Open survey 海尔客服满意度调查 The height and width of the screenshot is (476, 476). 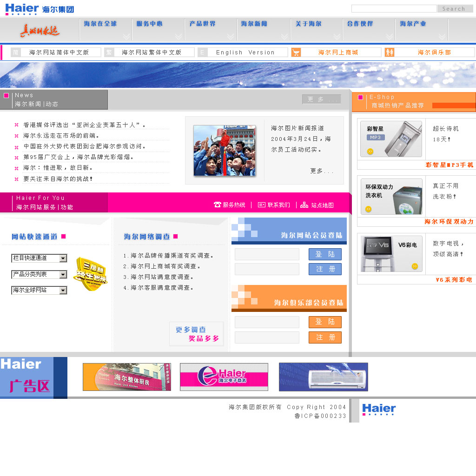pyautogui.click(x=158, y=287)
